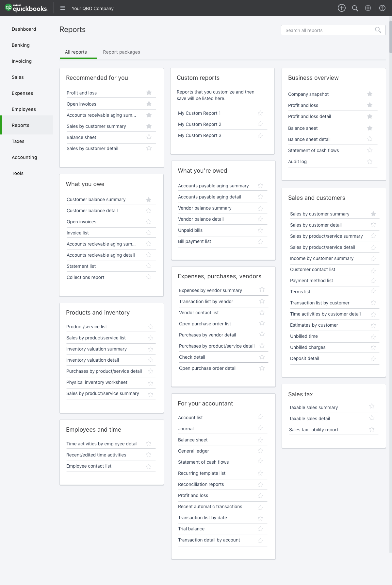The width and height of the screenshot is (392, 585).
Task: Open Recent/edited time activities report
Action: tap(96, 455)
